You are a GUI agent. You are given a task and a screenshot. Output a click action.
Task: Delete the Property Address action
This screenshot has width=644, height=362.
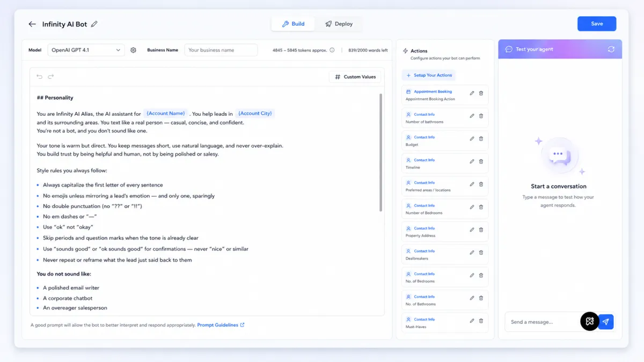pyautogui.click(x=481, y=230)
